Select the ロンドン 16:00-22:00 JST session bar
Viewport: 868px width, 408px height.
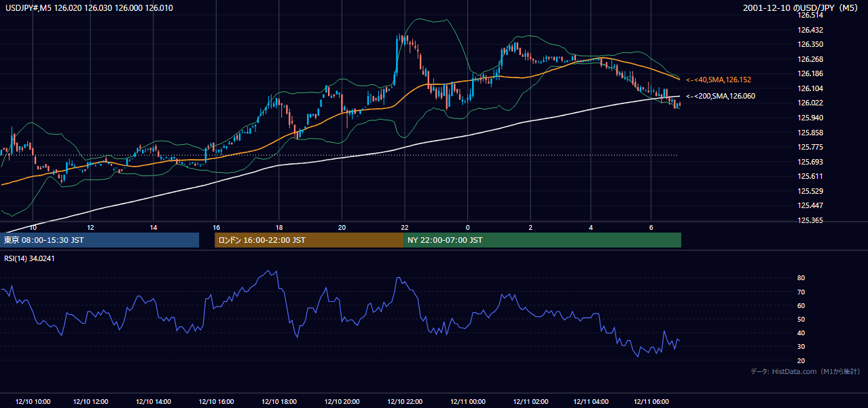tap(309, 240)
